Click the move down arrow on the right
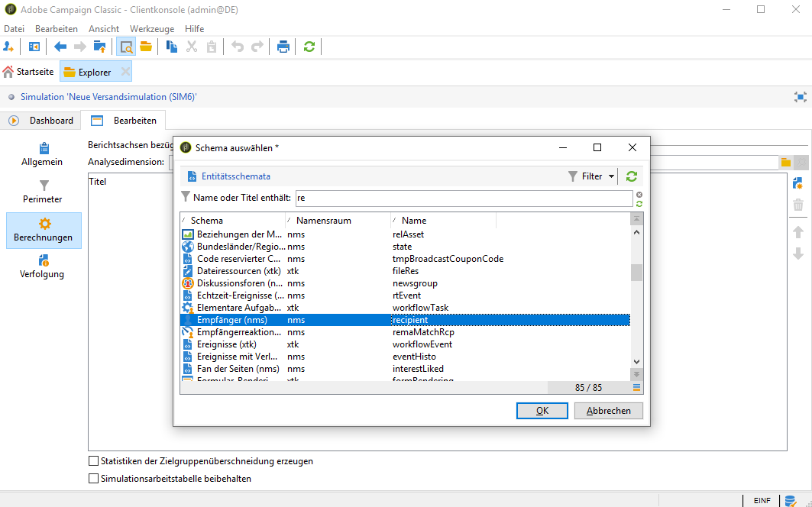The width and height of the screenshot is (812, 507). pyautogui.click(x=798, y=253)
